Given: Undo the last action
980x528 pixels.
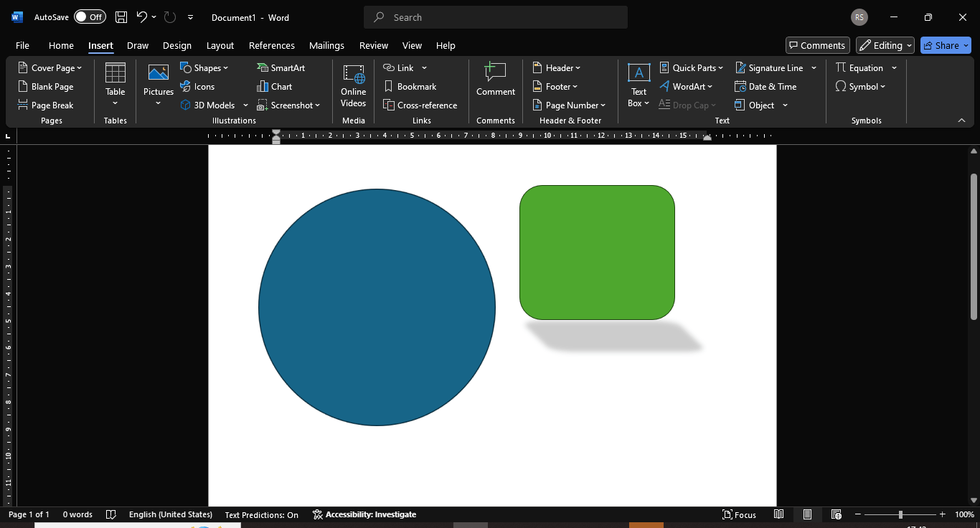Looking at the screenshot, I should (142, 17).
